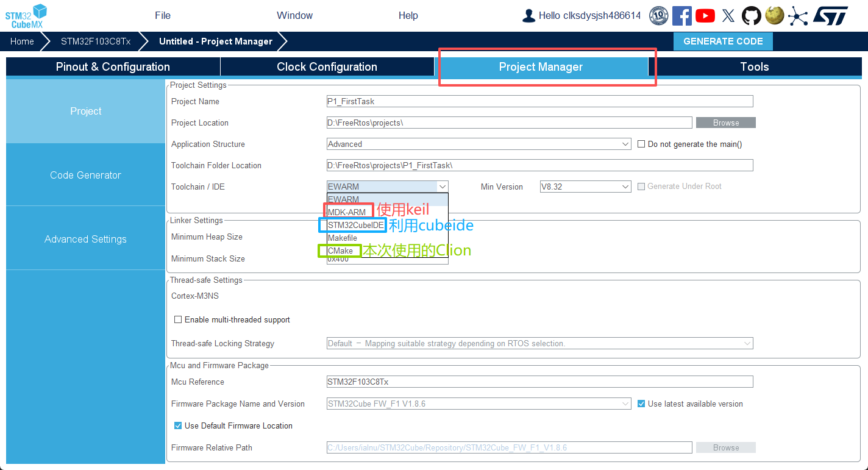The height and width of the screenshot is (470, 868).
Task: Toggle Use latest available version checkbox
Action: [641, 404]
